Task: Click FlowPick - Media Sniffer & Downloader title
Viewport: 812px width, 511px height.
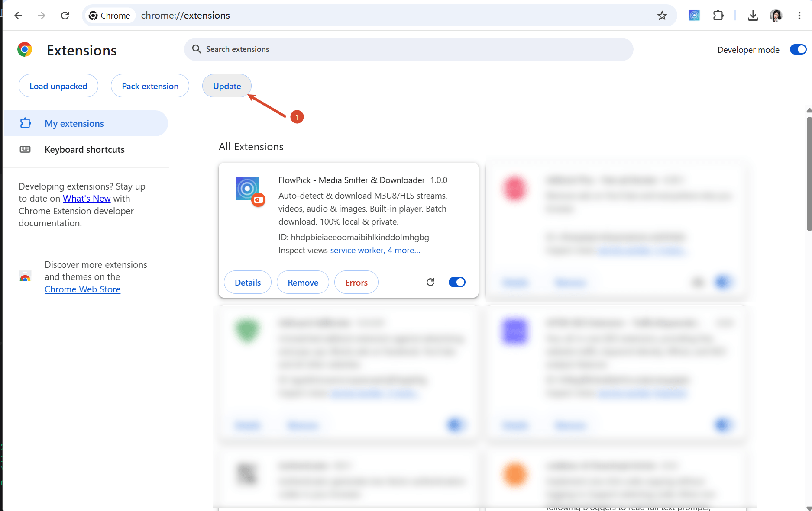Action: [x=352, y=180]
